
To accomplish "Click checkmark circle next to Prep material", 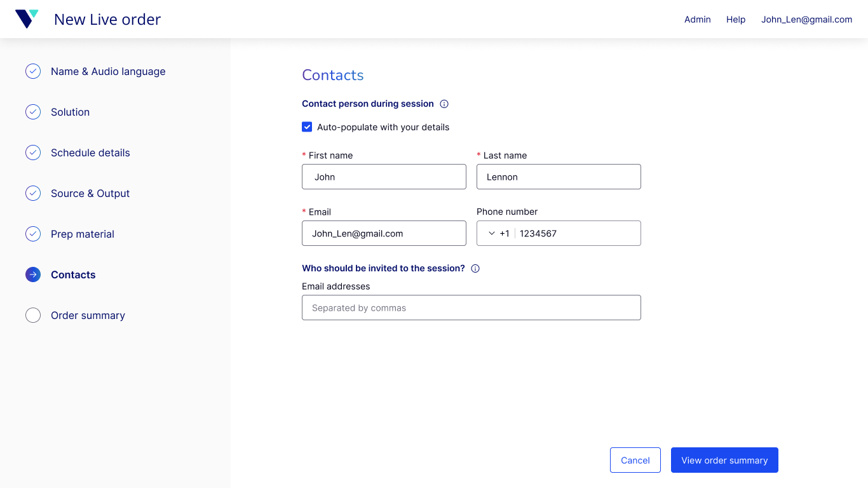I will click(33, 234).
